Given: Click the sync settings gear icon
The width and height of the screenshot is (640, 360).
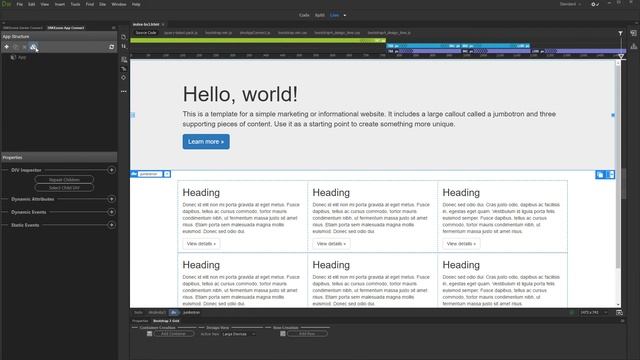Looking at the screenshot, I should (x=594, y=4).
